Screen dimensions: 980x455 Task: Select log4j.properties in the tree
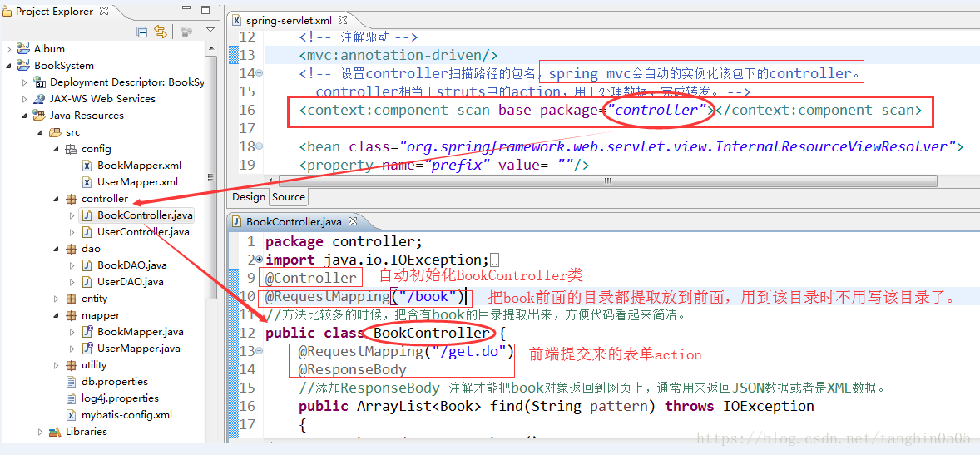tap(120, 398)
